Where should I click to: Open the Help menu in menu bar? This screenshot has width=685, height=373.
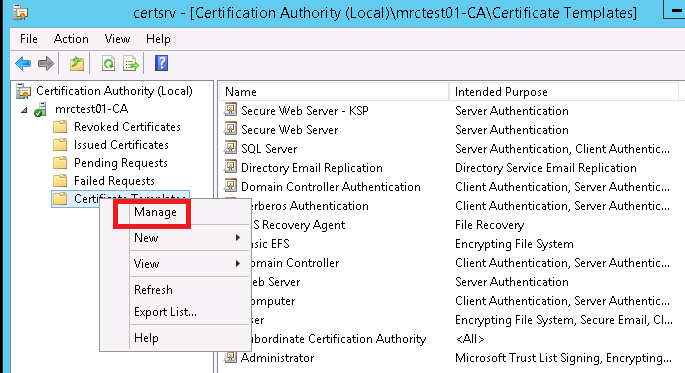point(158,39)
